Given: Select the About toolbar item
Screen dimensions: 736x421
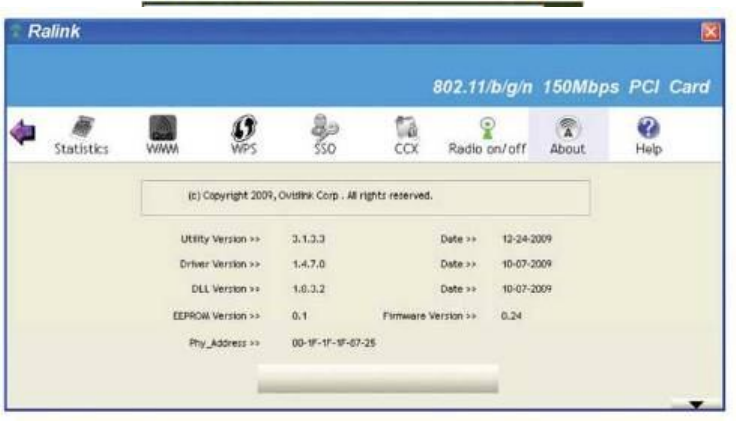Looking at the screenshot, I should [x=567, y=135].
